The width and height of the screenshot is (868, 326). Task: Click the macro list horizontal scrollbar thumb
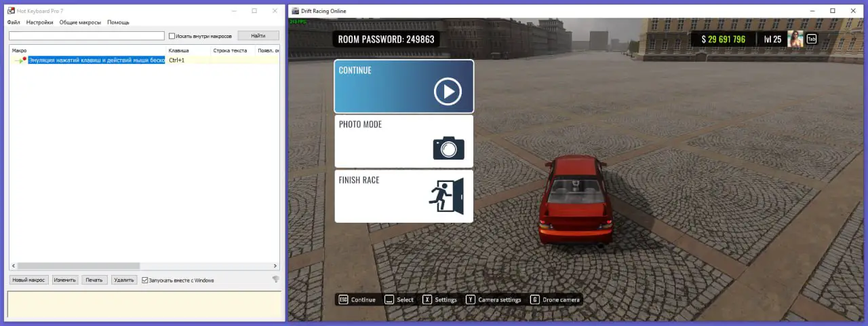coord(79,266)
